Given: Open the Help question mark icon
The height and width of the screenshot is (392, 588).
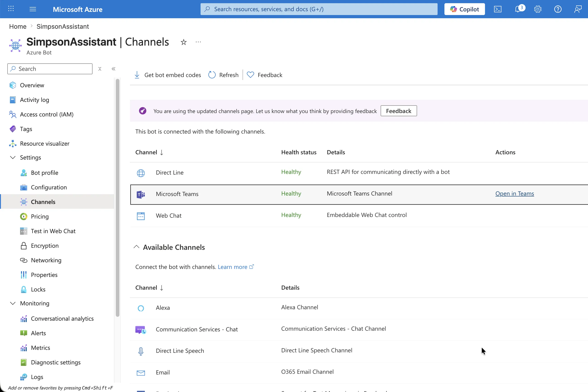Looking at the screenshot, I should pos(558,9).
